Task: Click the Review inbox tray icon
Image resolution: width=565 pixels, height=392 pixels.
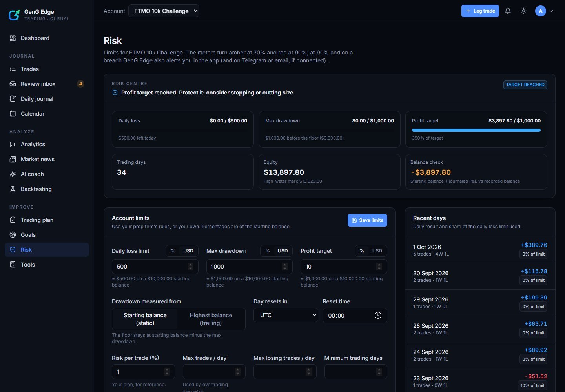Action: (13, 84)
